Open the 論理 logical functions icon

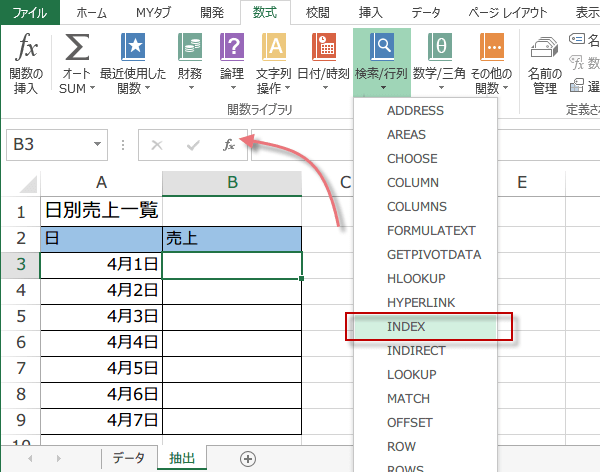(232, 47)
